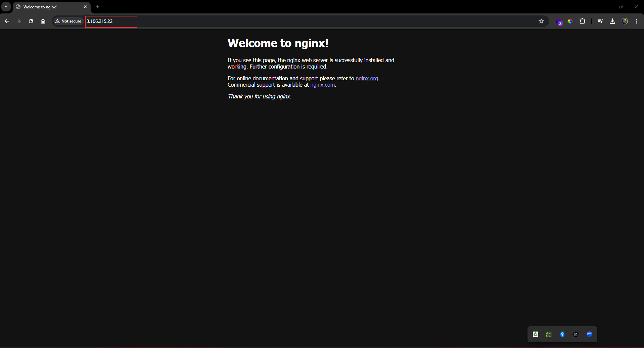The width and height of the screenshot is (644, 348).
Task: Open the color wheel picker extension
Action: click(x=570, y=21)
